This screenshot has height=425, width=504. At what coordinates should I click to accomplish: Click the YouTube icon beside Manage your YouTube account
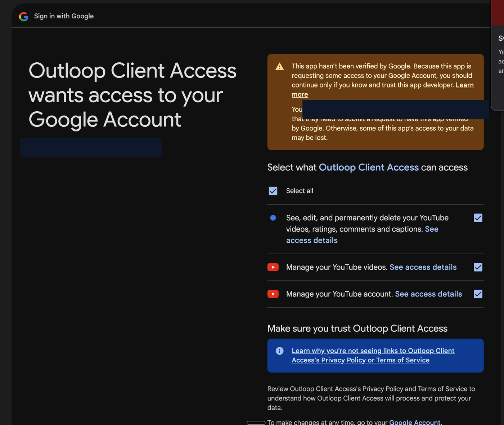pos(273,294)
